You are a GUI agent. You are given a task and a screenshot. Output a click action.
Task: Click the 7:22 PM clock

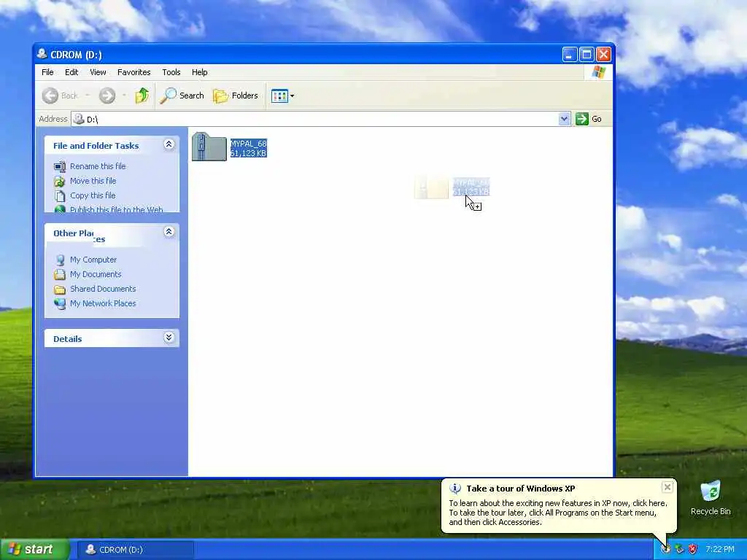(720, 550)
